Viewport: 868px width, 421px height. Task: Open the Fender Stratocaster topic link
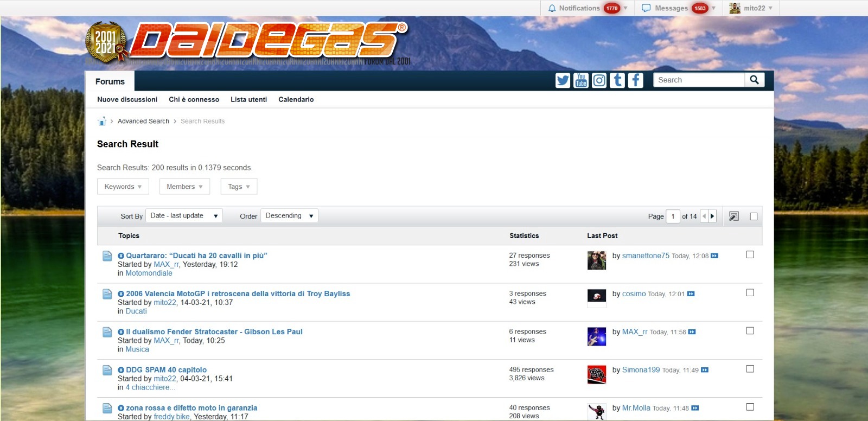tap(214, 331)
